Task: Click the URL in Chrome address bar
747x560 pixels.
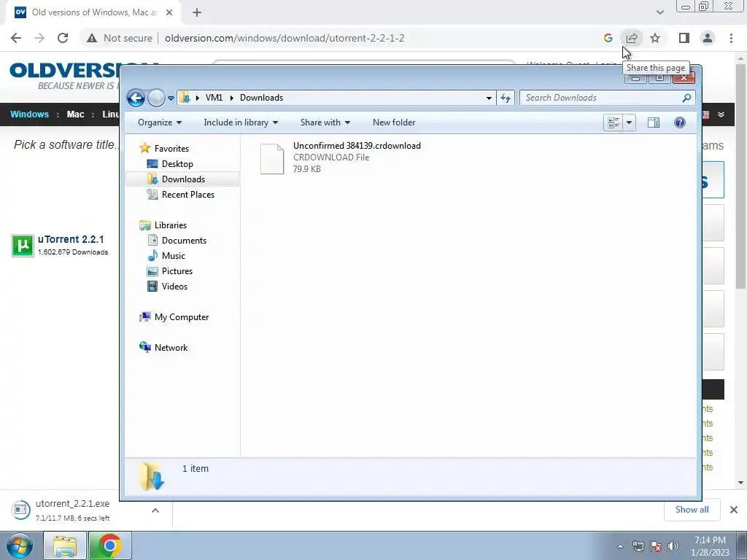Action: (285, 38)
